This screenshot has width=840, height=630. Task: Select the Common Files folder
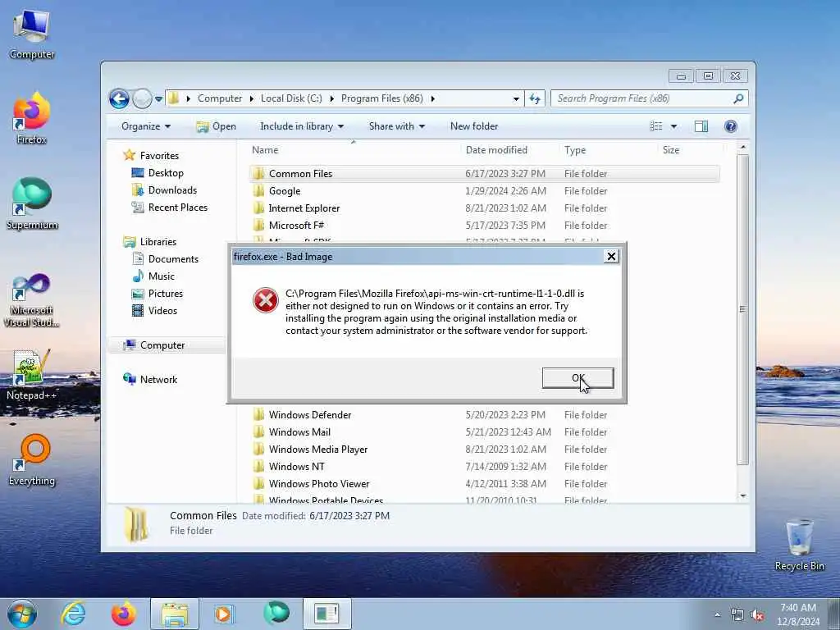click(x=484, y=174)
